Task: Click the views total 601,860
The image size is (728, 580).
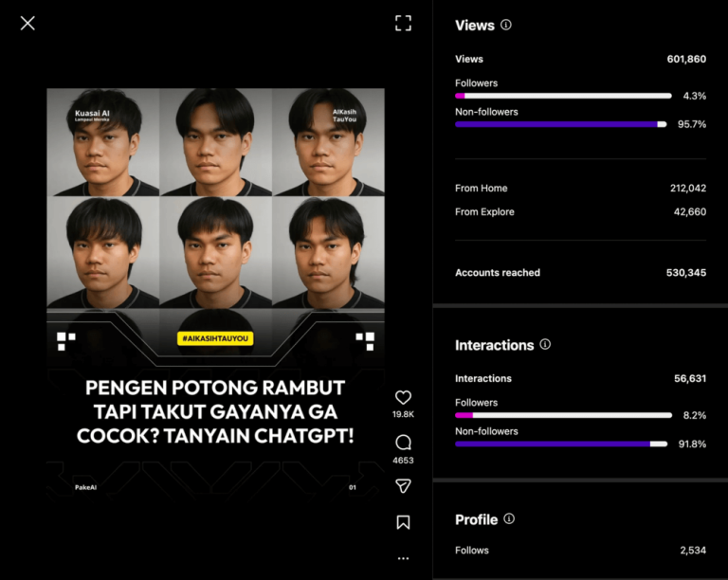Action: pos(686,59)
